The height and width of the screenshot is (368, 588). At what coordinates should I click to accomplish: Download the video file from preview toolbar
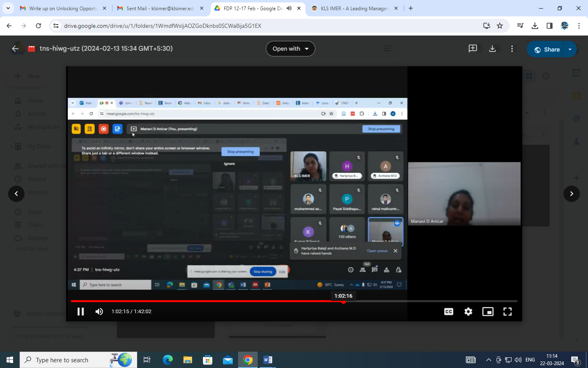pos(492,49)
